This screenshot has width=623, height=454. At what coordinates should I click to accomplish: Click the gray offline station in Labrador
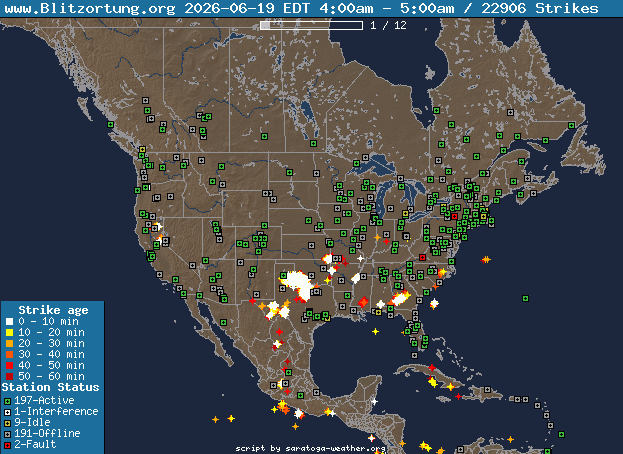coord(510,112)
